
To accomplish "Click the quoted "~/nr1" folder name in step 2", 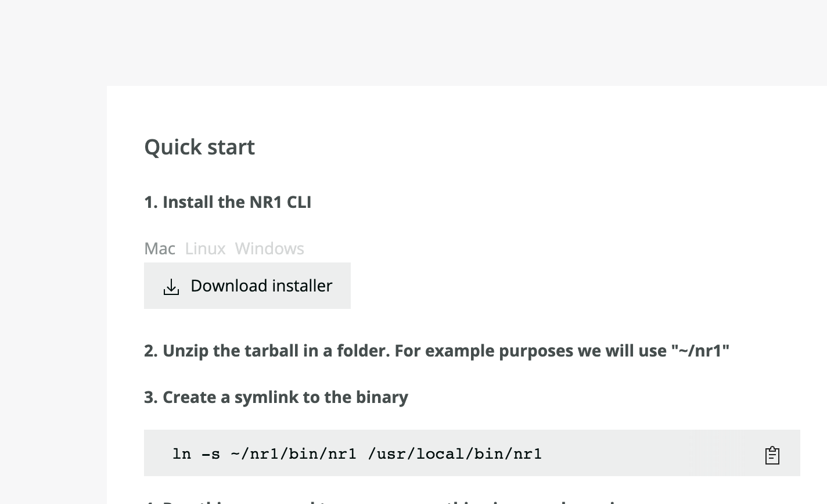I will (700, 351).
